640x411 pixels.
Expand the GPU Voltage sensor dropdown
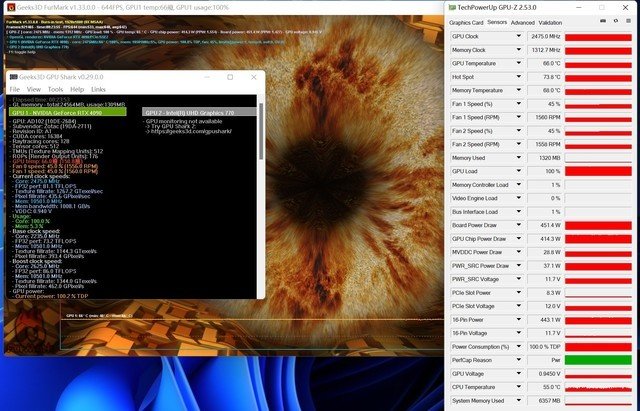[x=518, y=373]
